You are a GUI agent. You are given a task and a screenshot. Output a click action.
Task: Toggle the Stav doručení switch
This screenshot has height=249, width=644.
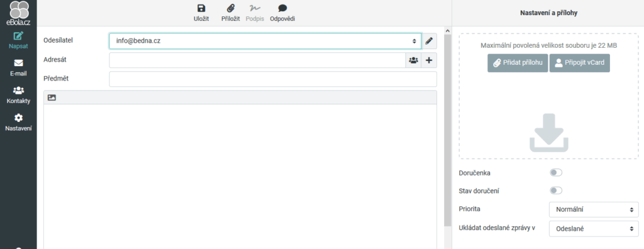pos(556,191)
